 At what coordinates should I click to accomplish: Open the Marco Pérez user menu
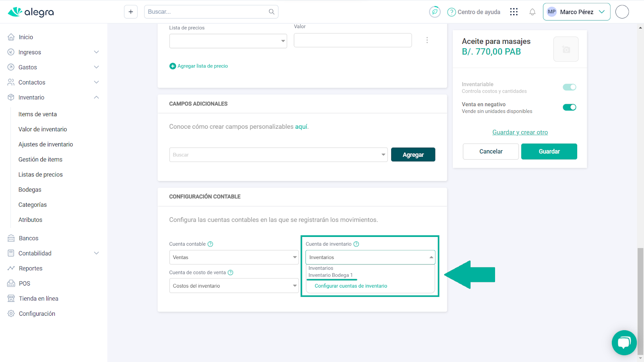click(x=576, y=12)
